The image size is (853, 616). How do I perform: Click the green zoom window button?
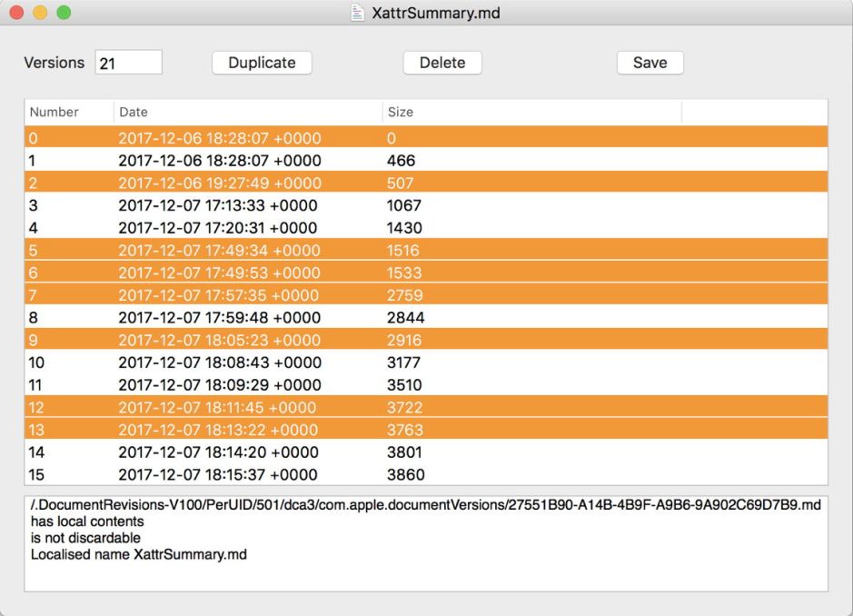(64, 13)
